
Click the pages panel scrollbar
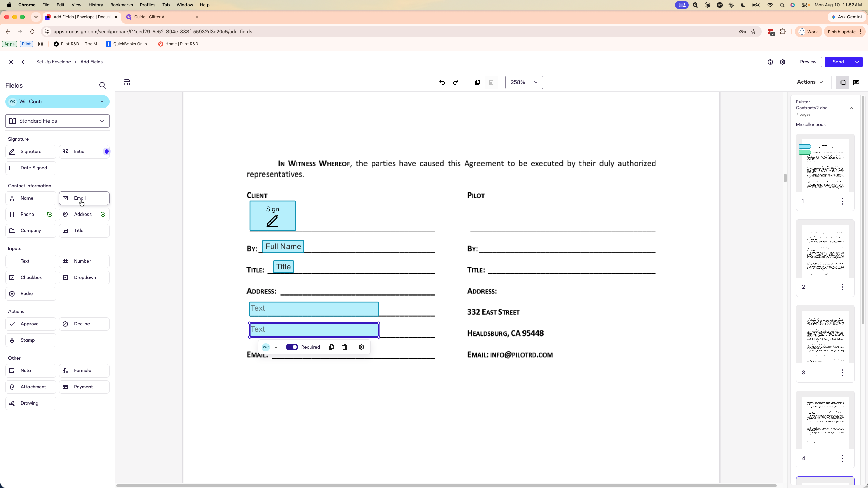863,209
